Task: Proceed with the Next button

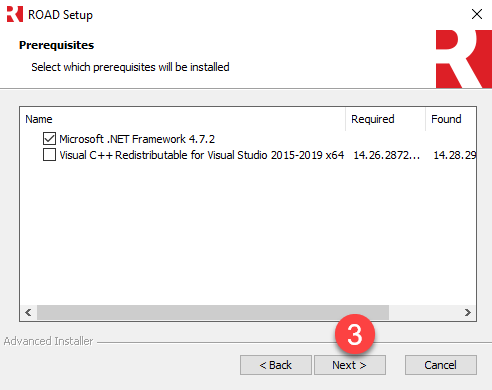Action: tap(350, 365)
